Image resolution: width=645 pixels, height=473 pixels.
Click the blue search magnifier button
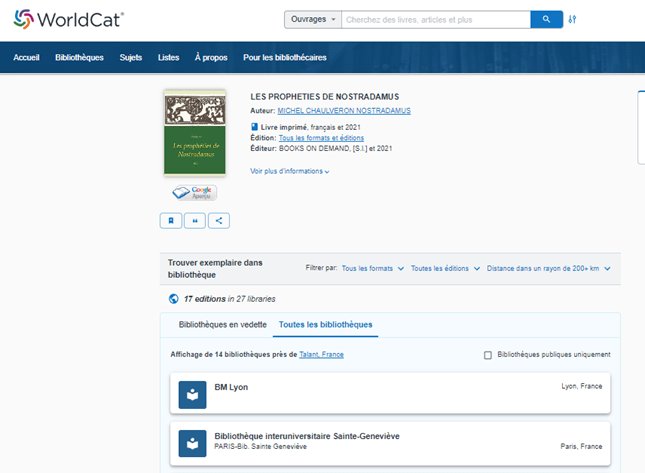point(546,19)
